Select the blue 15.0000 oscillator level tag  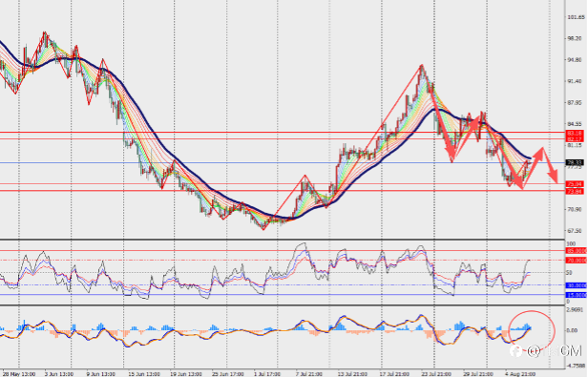click(x=577, y=295)
